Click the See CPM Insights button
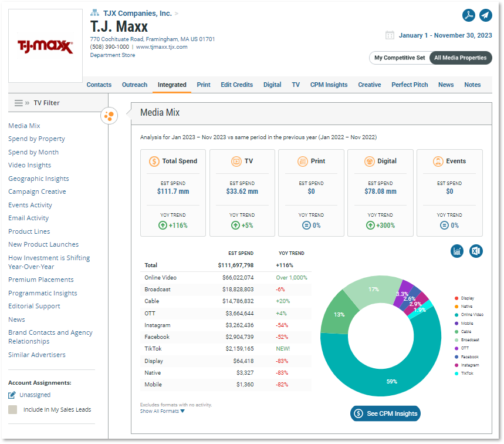The height and width of the screenshot is (444, 504). (x=385, y=413)
